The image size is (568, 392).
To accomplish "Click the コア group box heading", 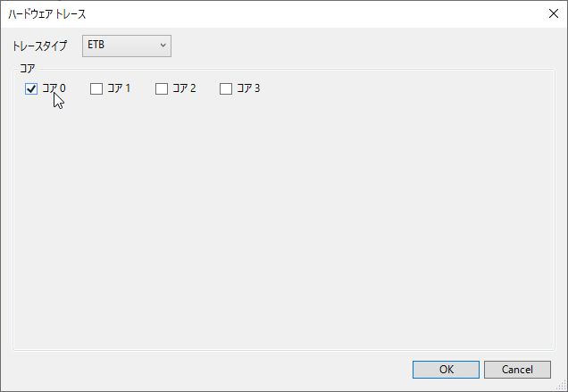I will (27, 69).
